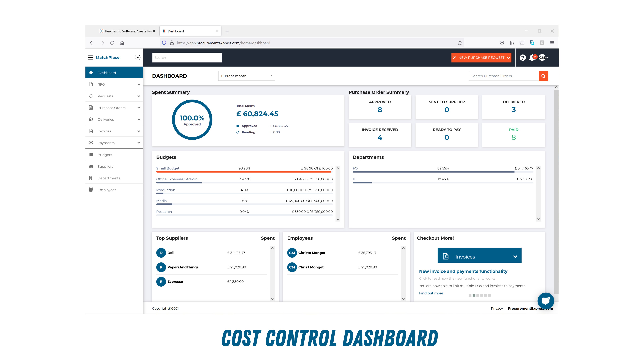The height and width of the screenshot is (362, 644).
Task: Click the company switcher circle arrow
Action: point(138,57)
